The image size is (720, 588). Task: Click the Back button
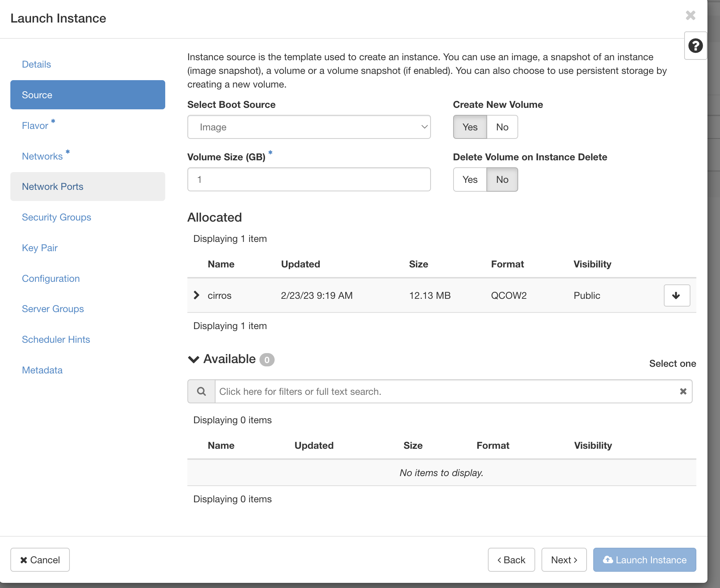point(511,560)
